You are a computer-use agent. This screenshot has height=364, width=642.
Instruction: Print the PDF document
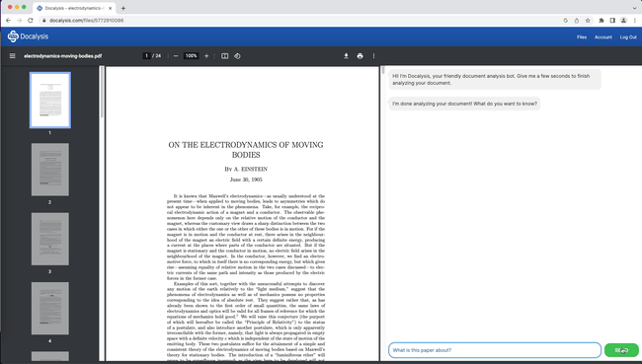(360, 56)
